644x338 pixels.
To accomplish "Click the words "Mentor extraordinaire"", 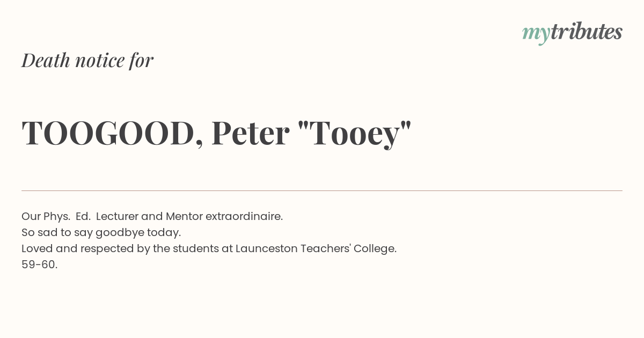I will pyautogui.click(x=224, y=217).
